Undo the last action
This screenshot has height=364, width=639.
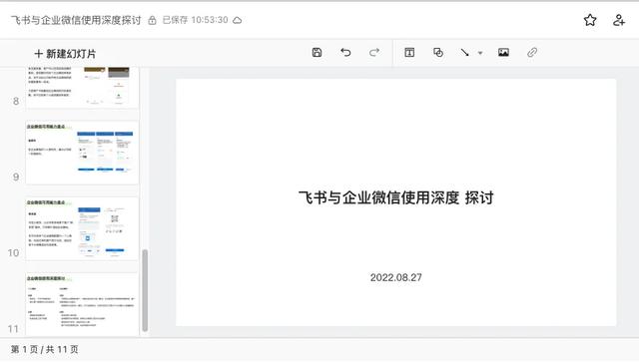(345, 53)
